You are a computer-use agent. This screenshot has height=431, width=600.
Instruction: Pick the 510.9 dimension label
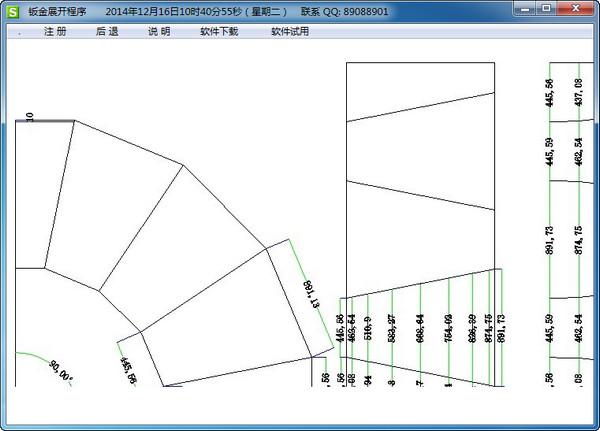[x=369, y=327]
